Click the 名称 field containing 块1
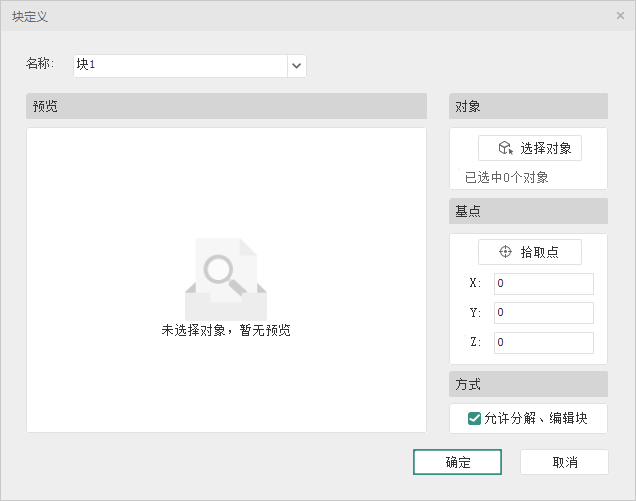 pyautogui.click(x=180, y=65)
